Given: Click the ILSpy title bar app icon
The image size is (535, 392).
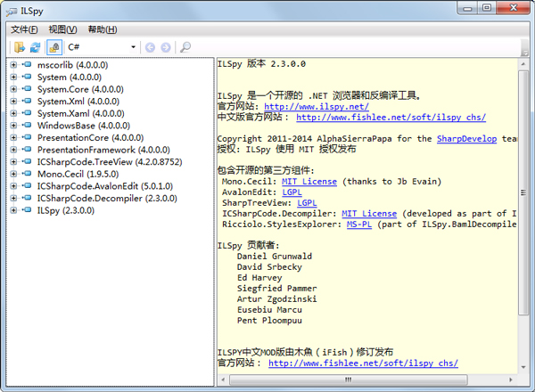Looking at the screenshot, I should tap(12, 12).
